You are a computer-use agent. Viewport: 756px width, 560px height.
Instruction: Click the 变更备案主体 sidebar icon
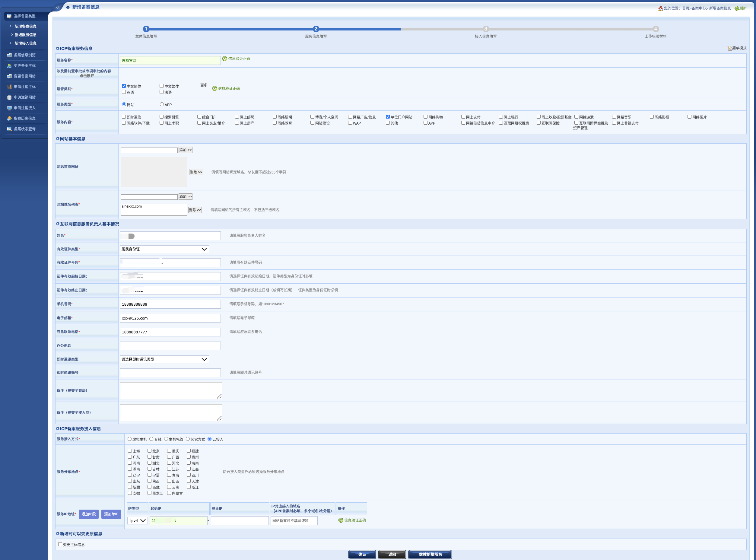click(9, 66)
